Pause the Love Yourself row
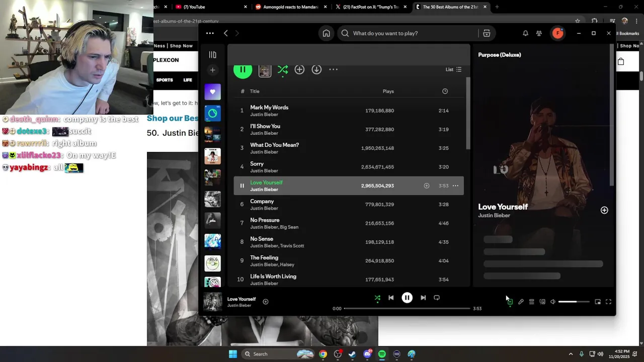Image resolution: width=644 pixels, height=362 pixels. 242,186
